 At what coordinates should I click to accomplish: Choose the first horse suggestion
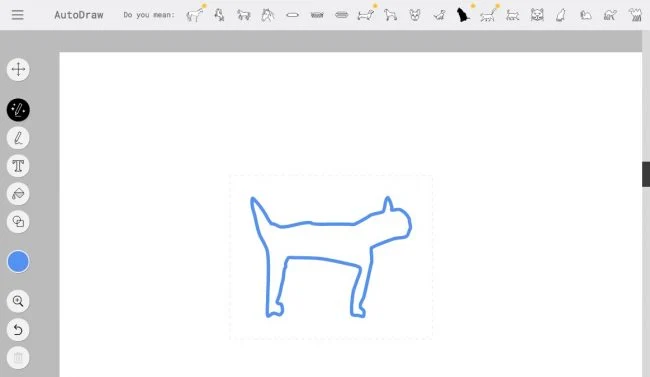click(x=194, y=15)
